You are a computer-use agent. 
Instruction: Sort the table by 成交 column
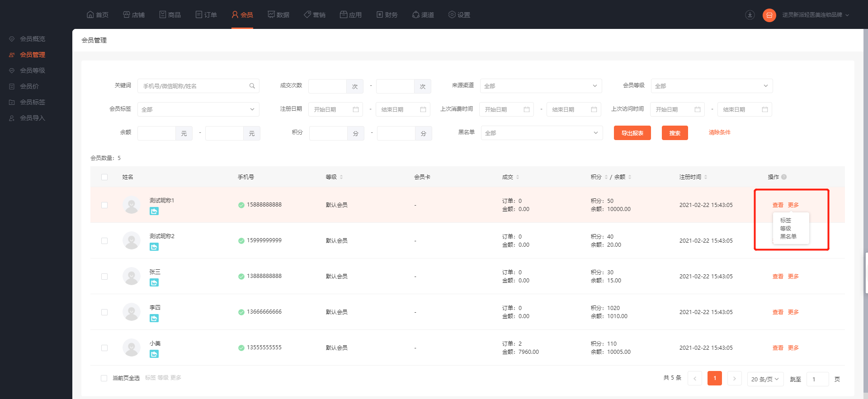point(518,177)
